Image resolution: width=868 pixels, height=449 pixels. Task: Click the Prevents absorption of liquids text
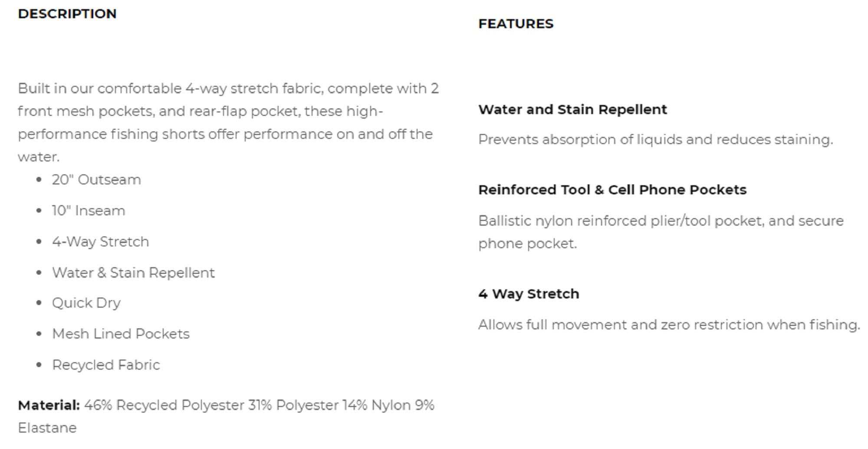[655, 140]
